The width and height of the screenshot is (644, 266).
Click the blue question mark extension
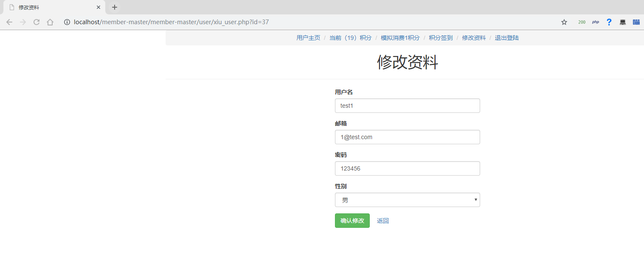609,22
